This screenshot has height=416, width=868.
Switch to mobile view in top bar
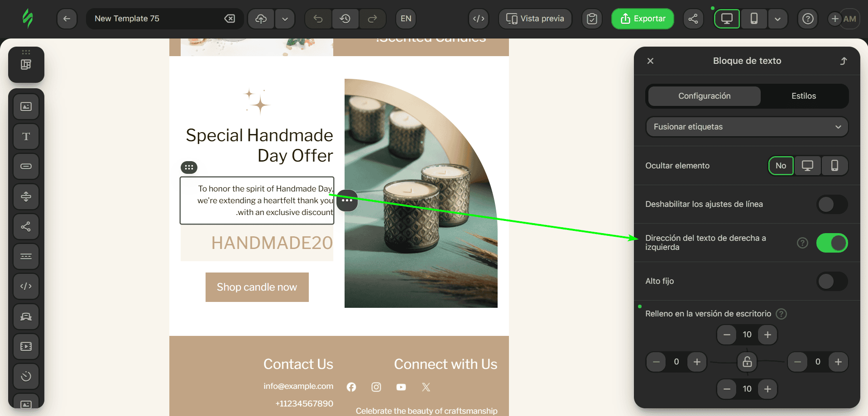point(754,19)
